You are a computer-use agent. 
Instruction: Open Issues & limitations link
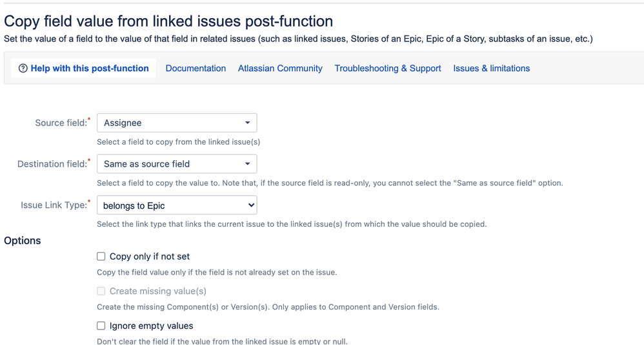pyautogui.click(x=492, y=68)
